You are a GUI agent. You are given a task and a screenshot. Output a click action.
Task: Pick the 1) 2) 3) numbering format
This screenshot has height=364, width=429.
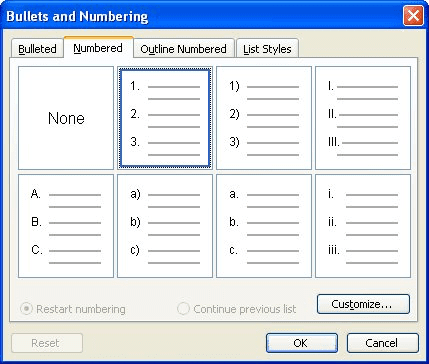pyautogui.click(x=264, y=118)
